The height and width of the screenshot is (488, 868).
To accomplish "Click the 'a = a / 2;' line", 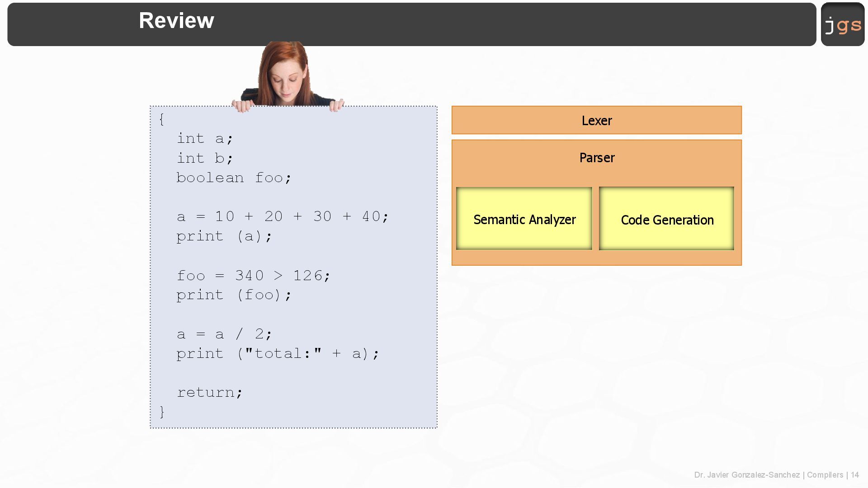I will [x=224, y=334].
